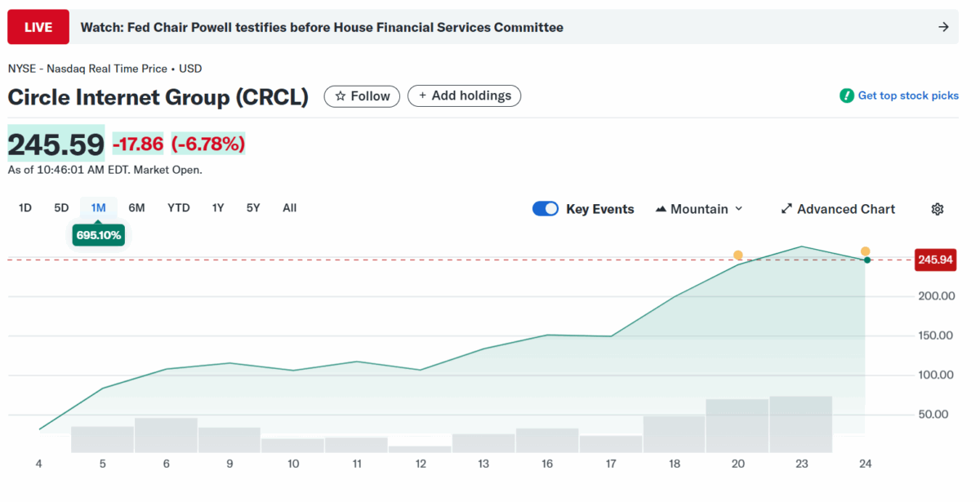Click the Follow star icon
This screenshot has height=502, width=980.
pyautogui.click(x=341, y=96)
